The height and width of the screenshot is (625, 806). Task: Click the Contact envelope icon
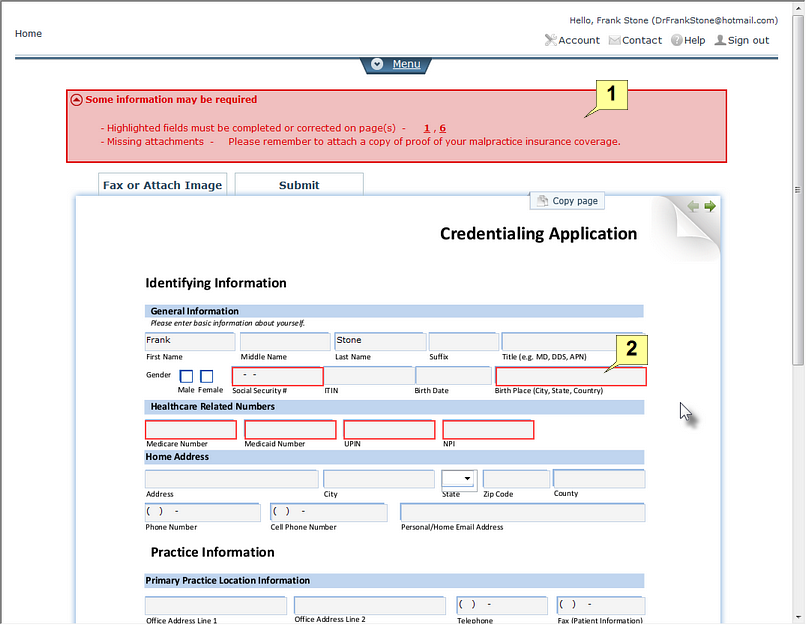click(615, 40)
